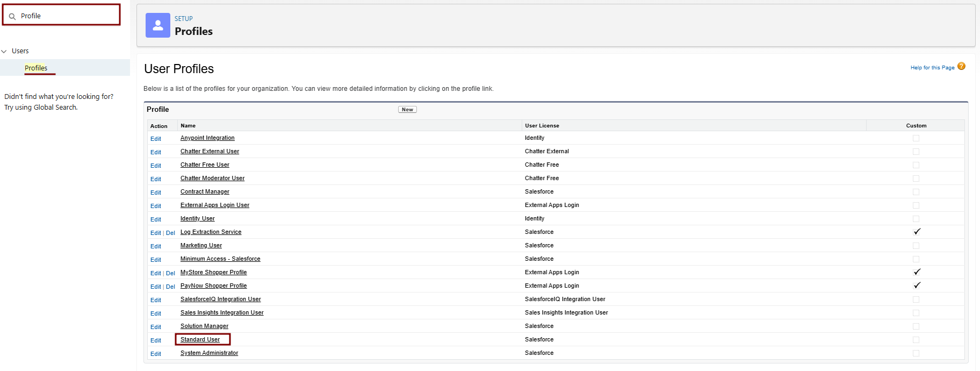
Task: Open the System Administrator profile
Action: [x=209, y=353]
